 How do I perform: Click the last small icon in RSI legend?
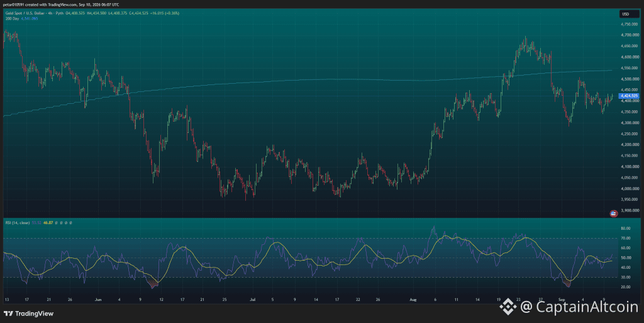[70, 223]
